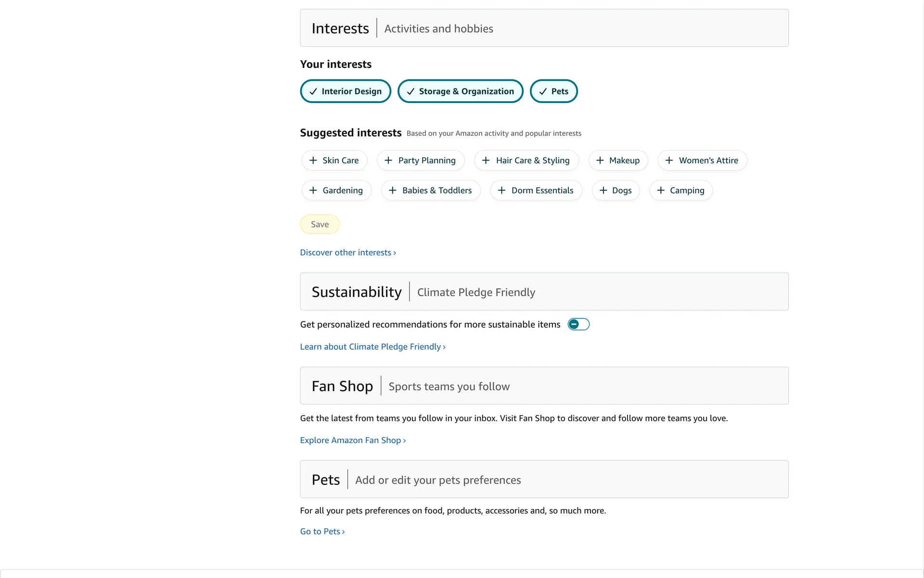
Task: Open Discover other interests link
Action: coord(347,252)
